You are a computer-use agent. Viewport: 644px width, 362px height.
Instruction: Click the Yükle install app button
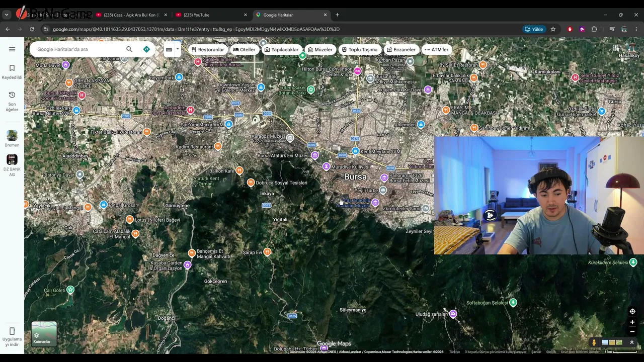point(534,29)
